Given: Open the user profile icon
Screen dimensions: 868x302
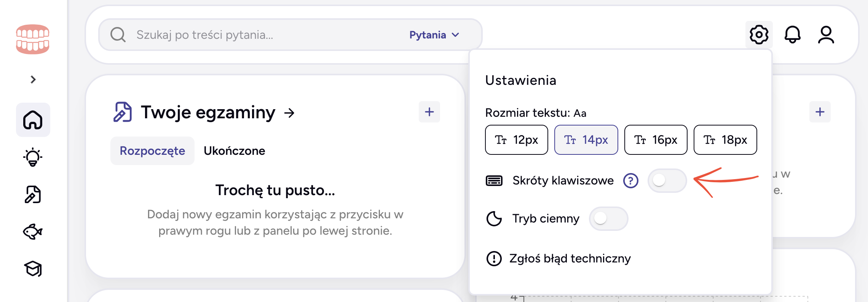Looking at the screenshot, I should tap(826, 35).
